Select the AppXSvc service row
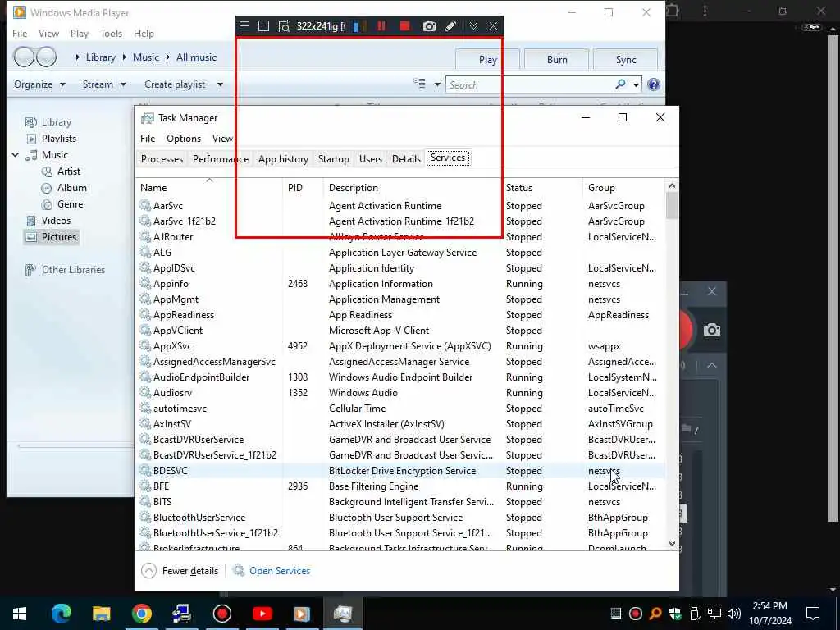Screen dimensions: 840x630 400,346
